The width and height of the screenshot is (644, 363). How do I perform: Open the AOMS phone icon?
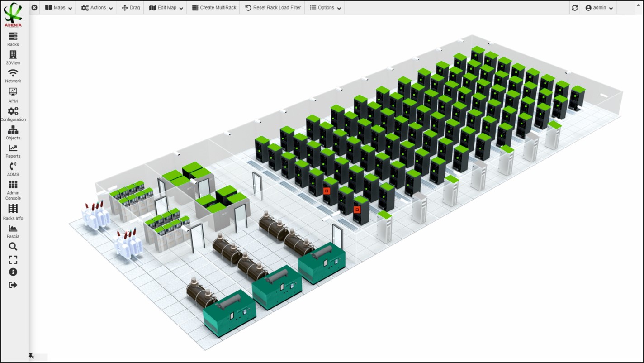pos(13,169)
